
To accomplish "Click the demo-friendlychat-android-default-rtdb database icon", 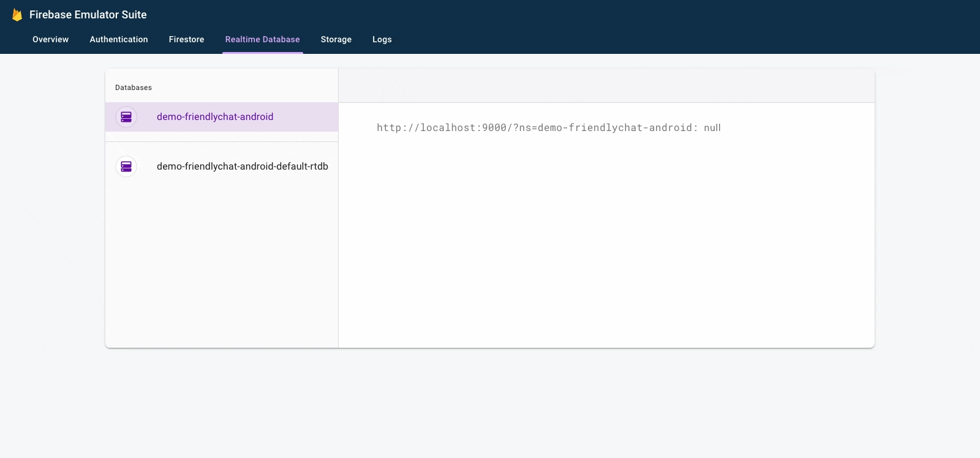I will click(126, 167).
